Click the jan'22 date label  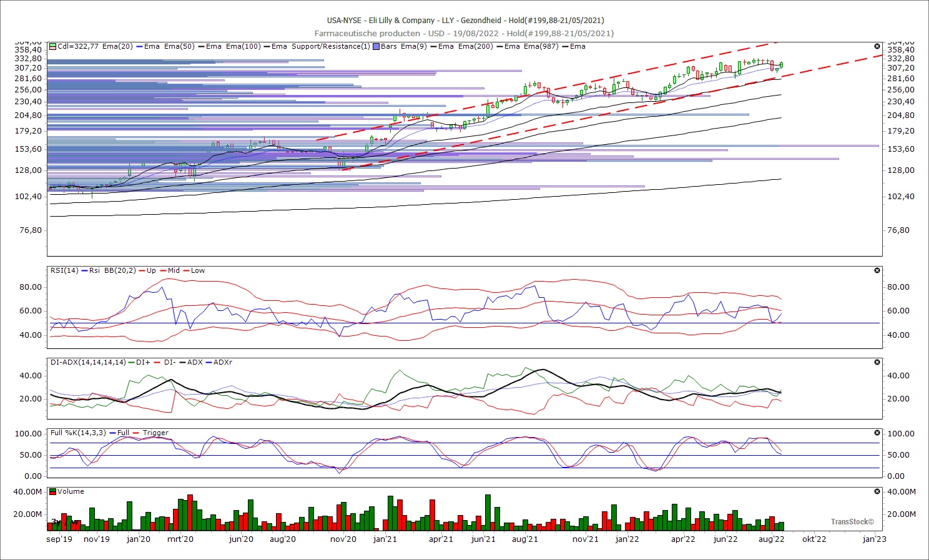click(x=627, y=539)
